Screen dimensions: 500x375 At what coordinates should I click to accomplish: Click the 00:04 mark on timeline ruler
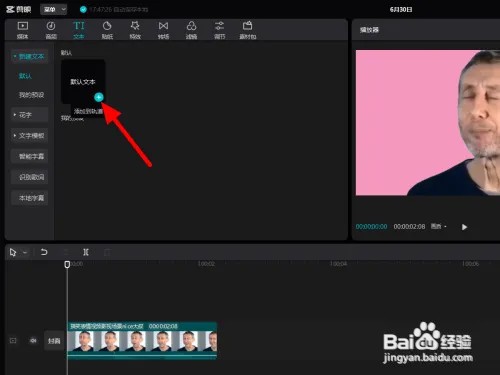338,264
